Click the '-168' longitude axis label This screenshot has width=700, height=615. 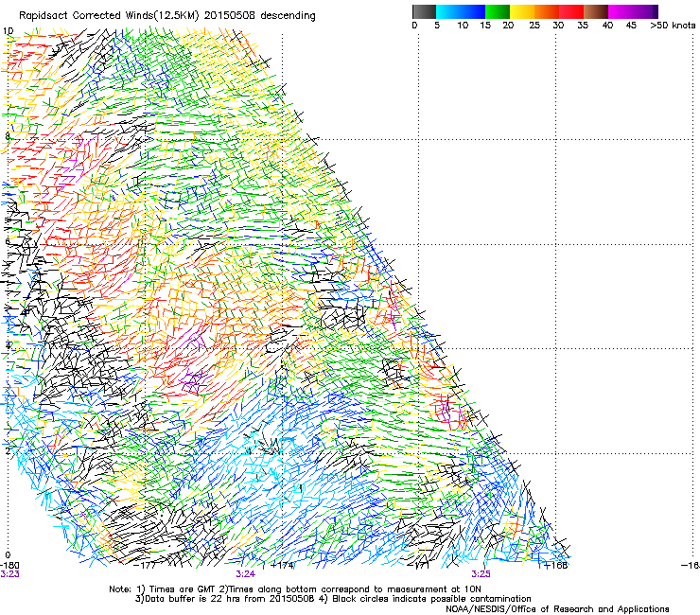555,565
